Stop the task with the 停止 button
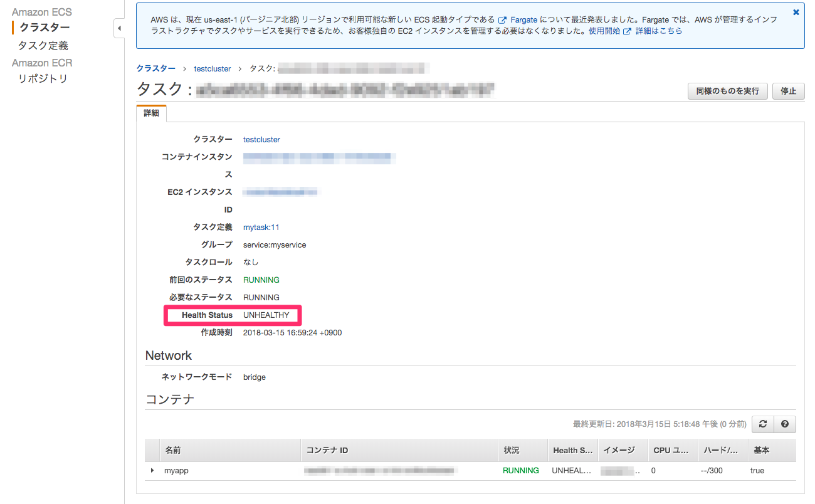 [788, 91]
